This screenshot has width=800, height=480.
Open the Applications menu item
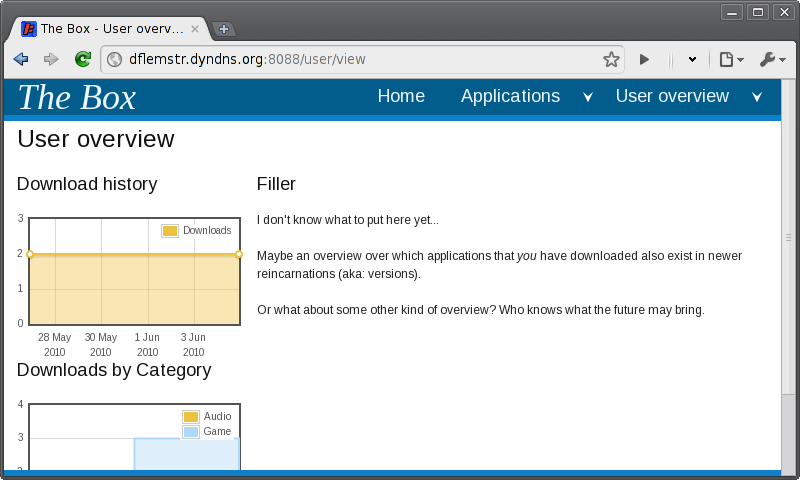[x=510, y=96]
